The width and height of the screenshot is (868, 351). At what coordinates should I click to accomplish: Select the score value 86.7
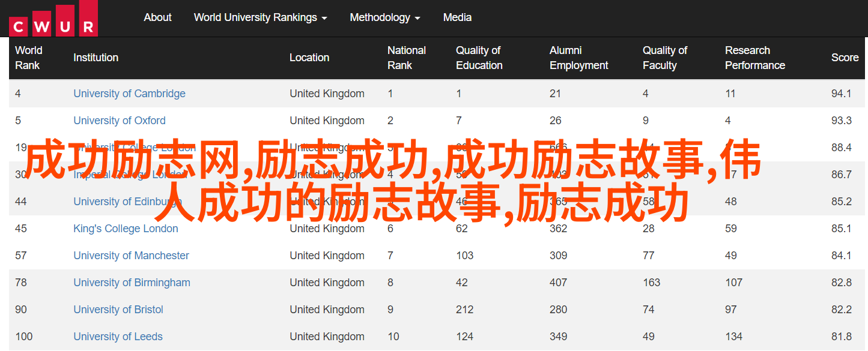[842, 175]
